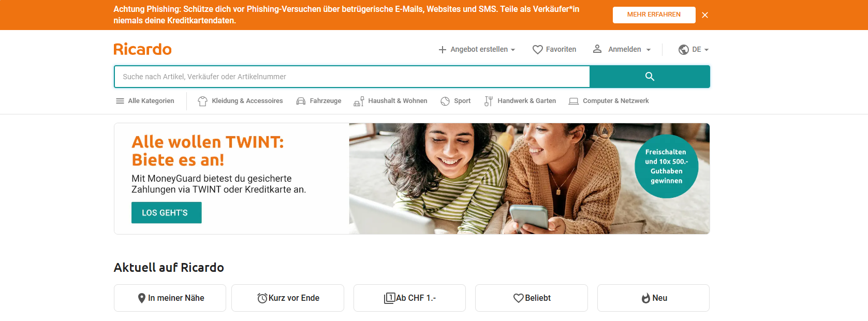868x321 pixels.
Task: Click the magnifier search button
Action: [x=650, y=77]
